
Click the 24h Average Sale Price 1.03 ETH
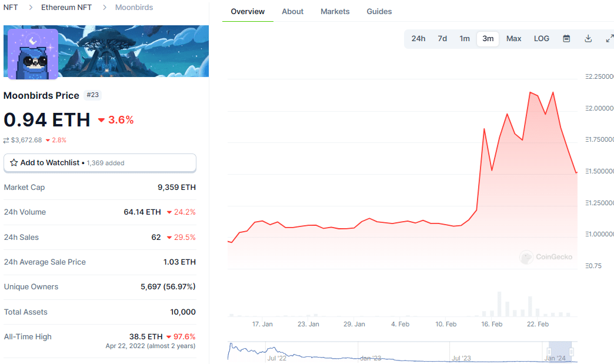[x=179, y=262]
